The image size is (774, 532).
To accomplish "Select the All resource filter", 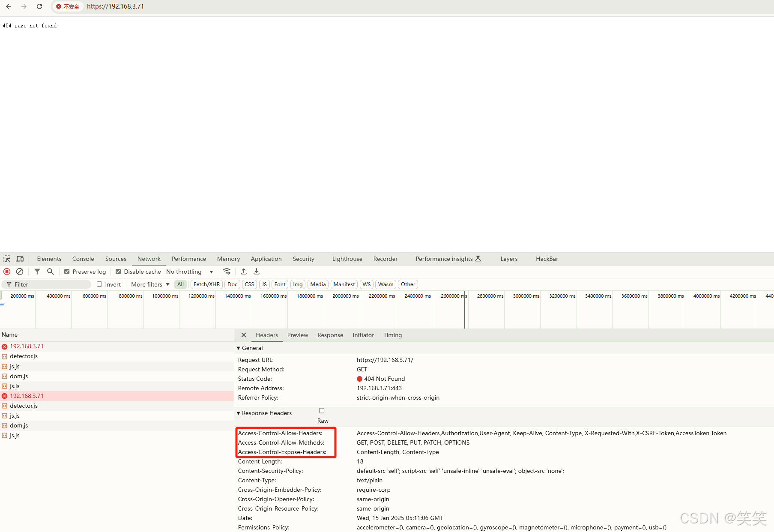I will coord(181,284).
